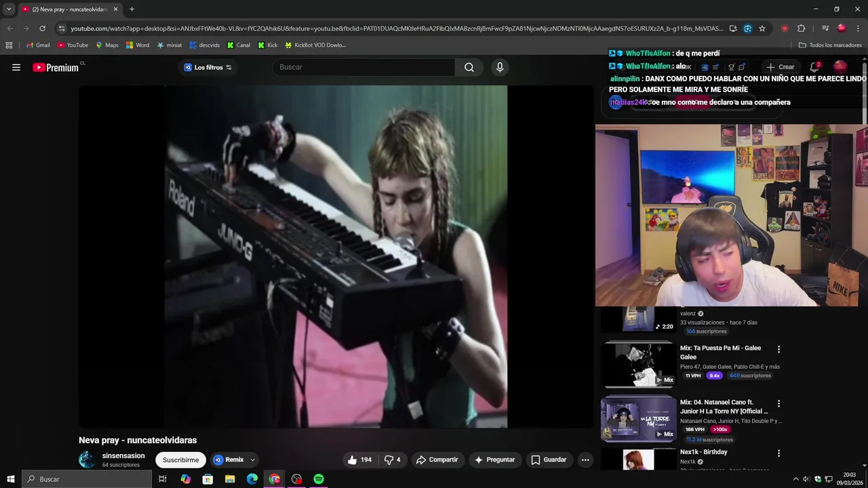Open Chrome apps grid in bookmarks bar
This screenshot has width=868, height=488.
click(9, 45)
